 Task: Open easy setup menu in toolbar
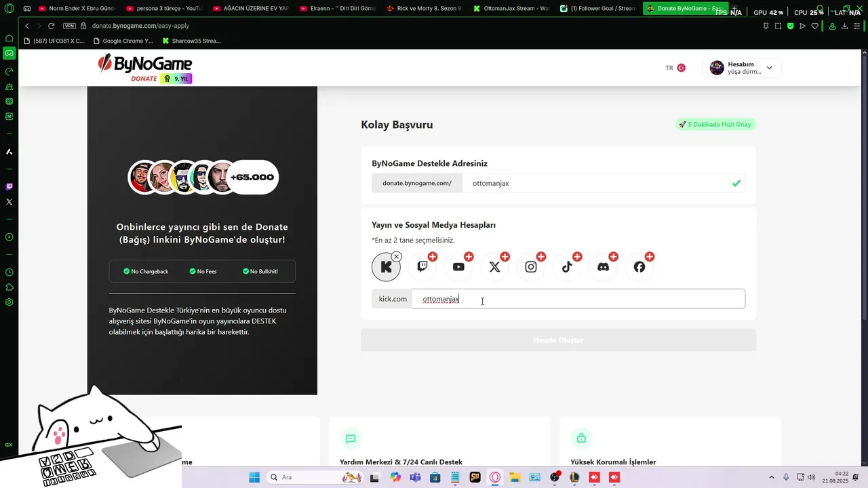pos(859,26)
